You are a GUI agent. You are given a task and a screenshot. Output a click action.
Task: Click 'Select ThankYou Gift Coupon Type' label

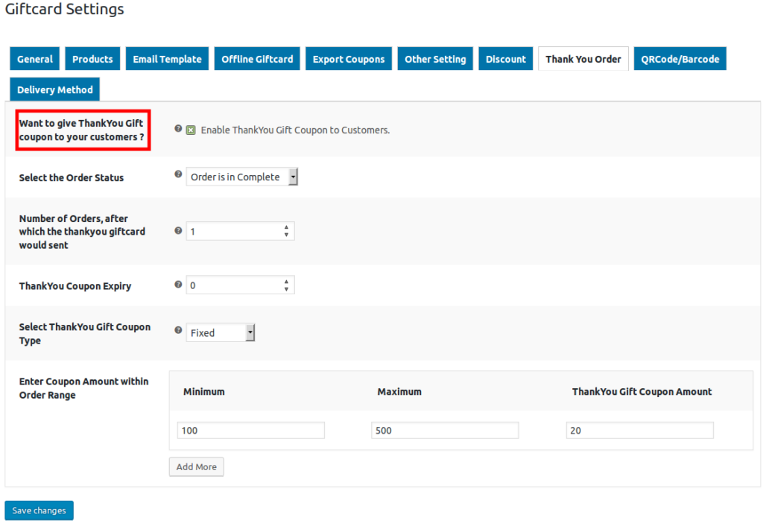pos(85,333)
